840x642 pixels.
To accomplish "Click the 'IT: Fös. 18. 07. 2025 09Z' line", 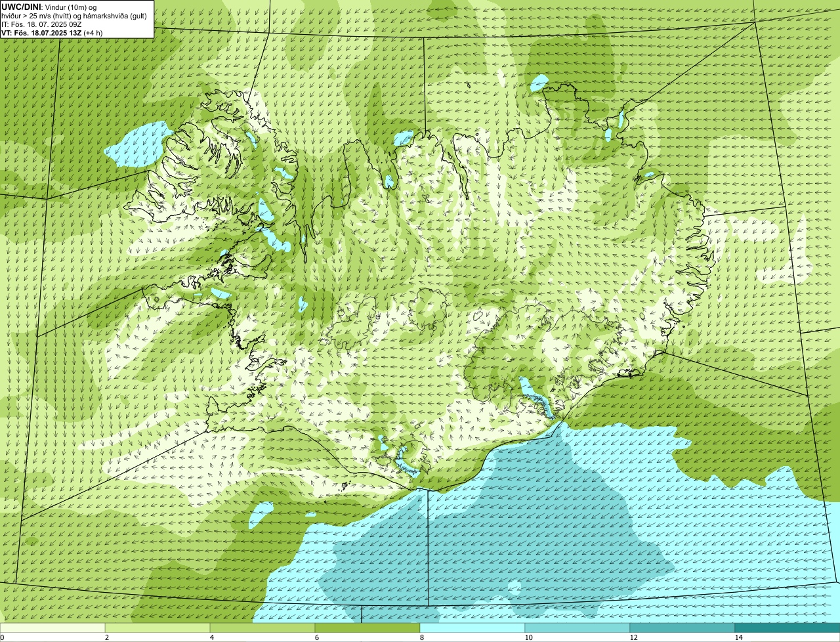I will point(41,24).
